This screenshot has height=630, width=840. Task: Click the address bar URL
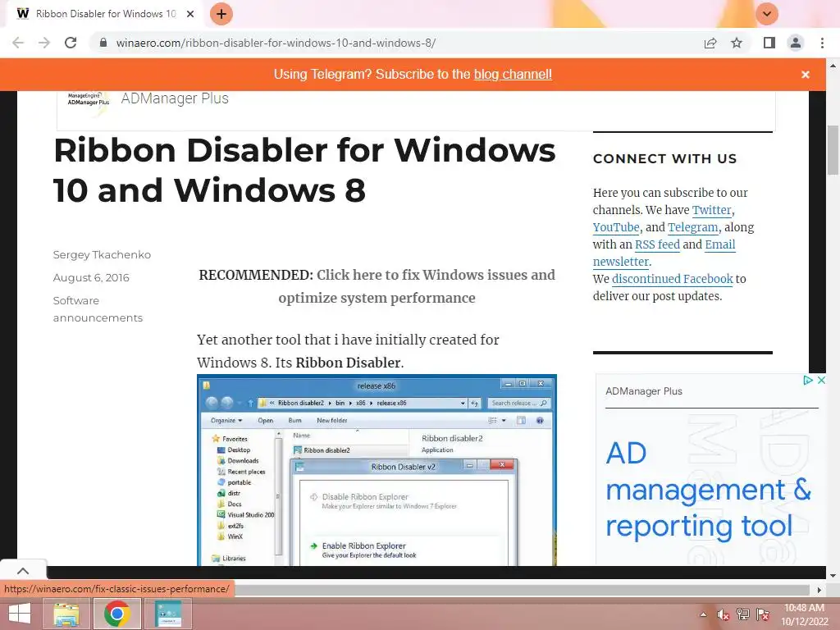coord(276,43)
